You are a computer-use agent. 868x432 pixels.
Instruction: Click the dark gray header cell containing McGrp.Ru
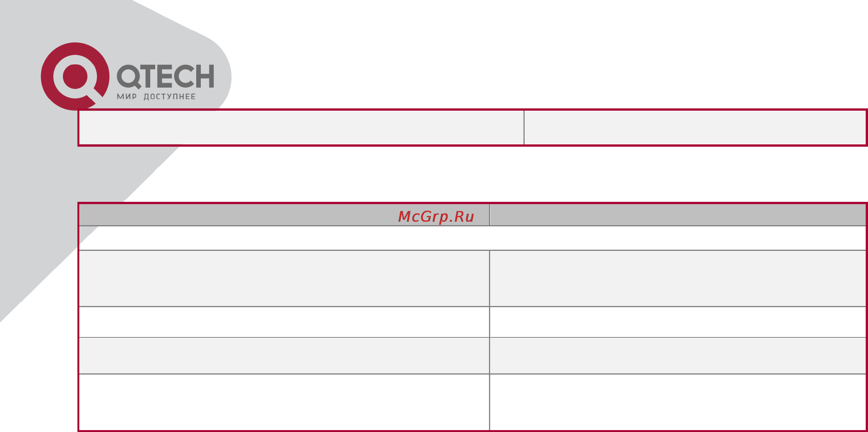(284, 215)
